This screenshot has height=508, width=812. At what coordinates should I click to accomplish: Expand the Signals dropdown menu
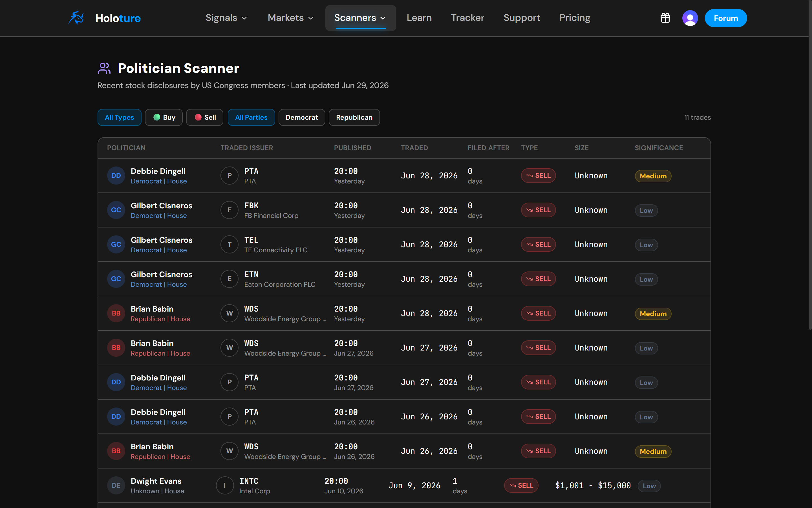[226, 18]
